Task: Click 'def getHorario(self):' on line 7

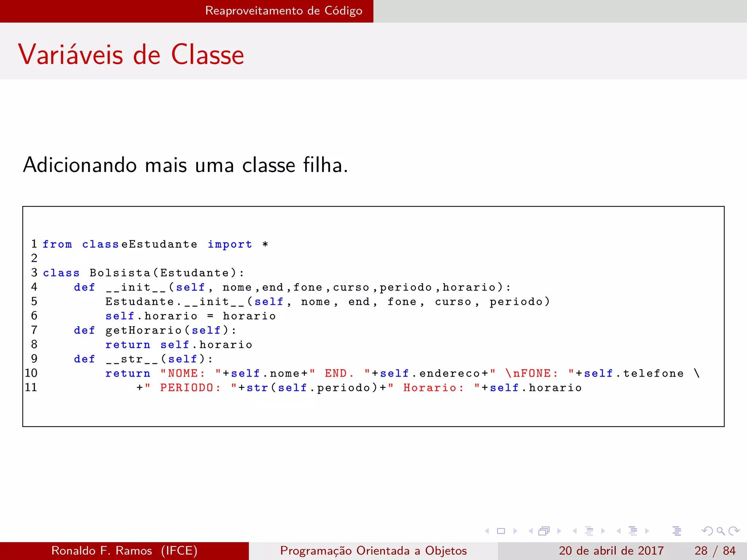Action: [155, 330]
